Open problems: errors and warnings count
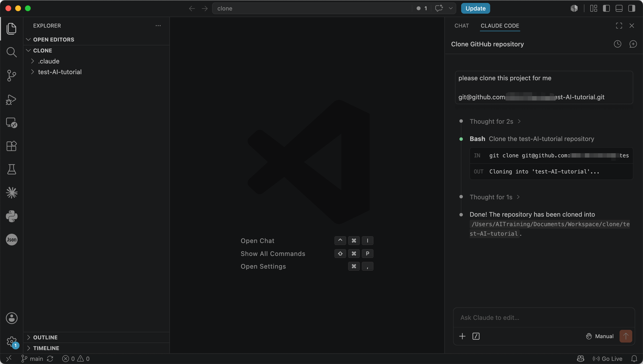The image size is (643, 364). point(76,359)
